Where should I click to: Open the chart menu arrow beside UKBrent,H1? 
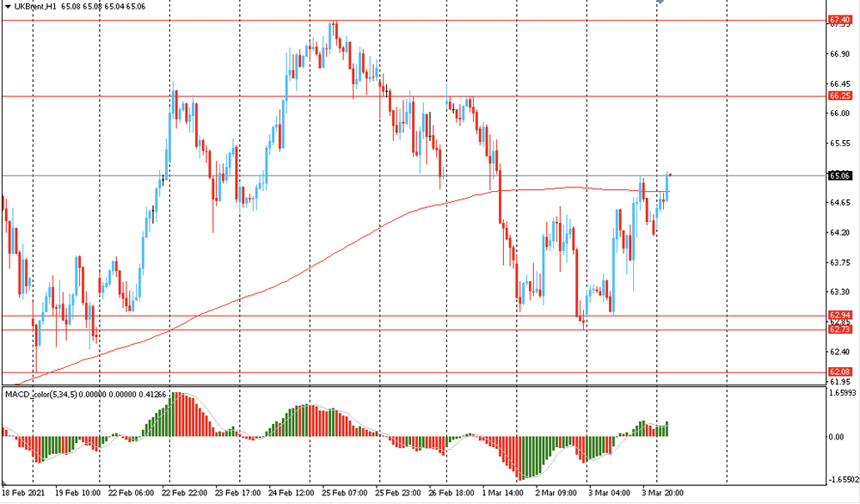8,7
